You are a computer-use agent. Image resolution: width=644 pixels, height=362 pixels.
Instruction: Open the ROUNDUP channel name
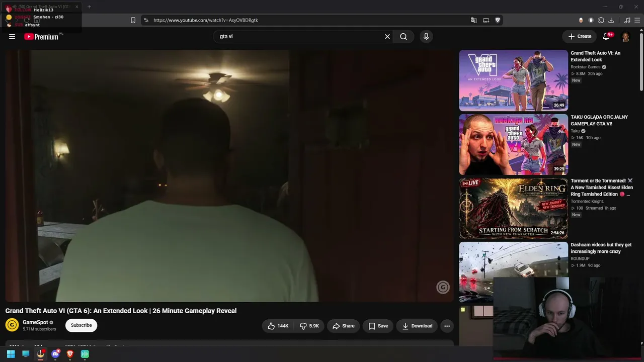click(x=580, y=259)
